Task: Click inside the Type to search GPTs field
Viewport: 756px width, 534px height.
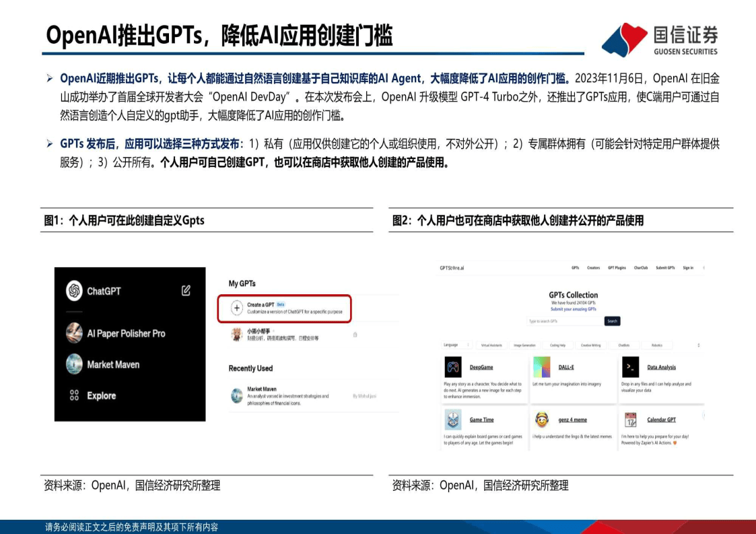Action: 563,321
